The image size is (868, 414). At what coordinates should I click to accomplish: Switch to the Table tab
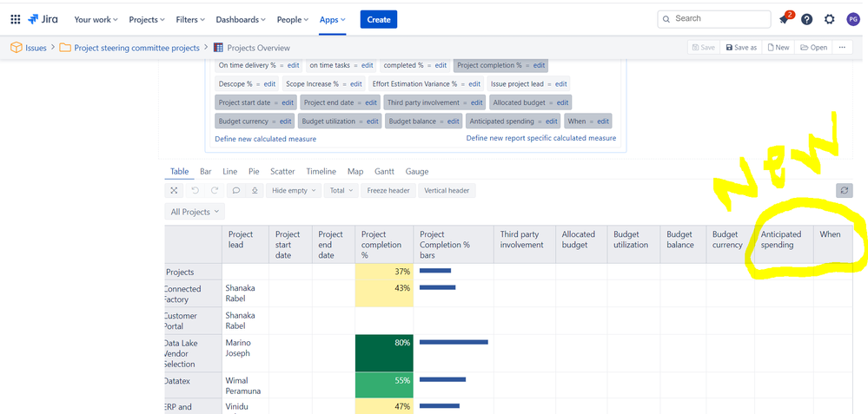tap(179, 171)
